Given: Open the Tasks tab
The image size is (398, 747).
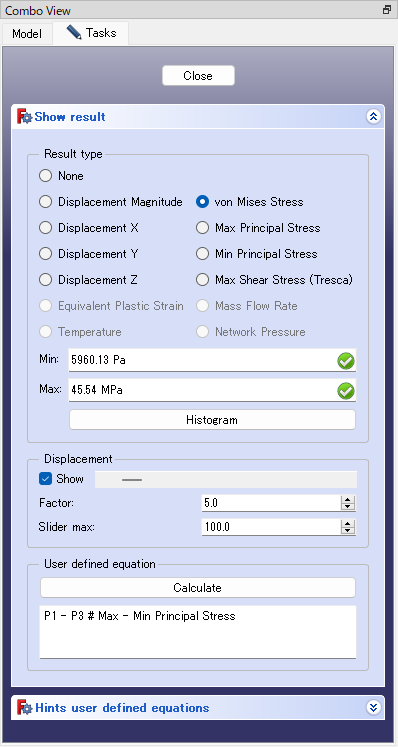Looking at the screenshot, I should [x=91, y=33].
